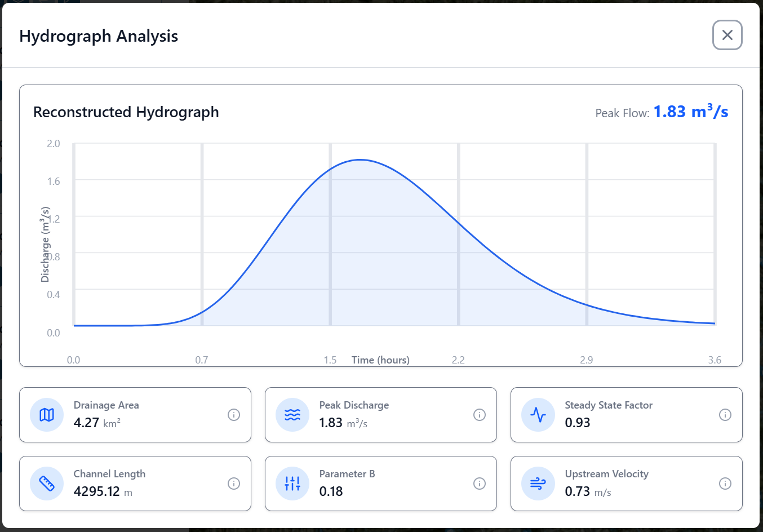Click the Reconstructed Hydrograph heading
Viewport: 763px width, 532px height.
pyautogui.click(x=126, y=112)
